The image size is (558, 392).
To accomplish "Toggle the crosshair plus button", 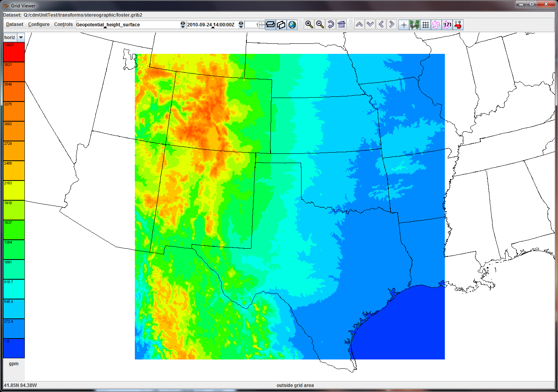I will point(404,25).
